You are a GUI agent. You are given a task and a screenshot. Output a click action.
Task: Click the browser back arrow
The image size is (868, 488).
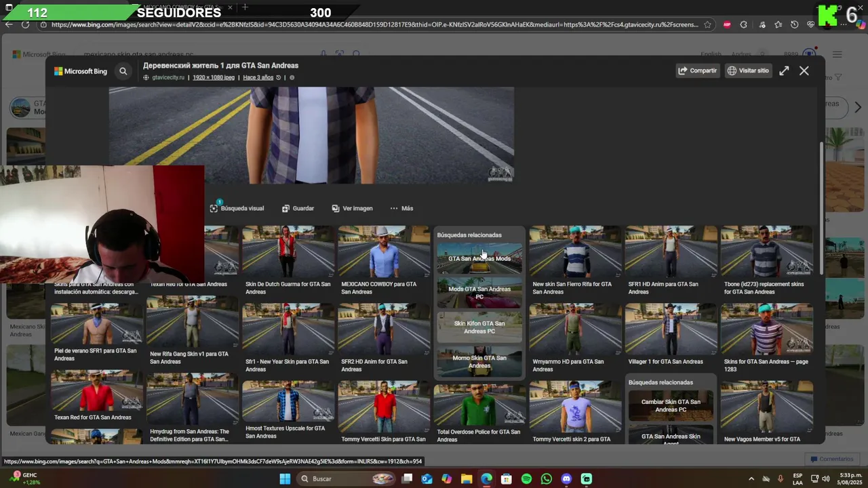click(x=9, y=24)
